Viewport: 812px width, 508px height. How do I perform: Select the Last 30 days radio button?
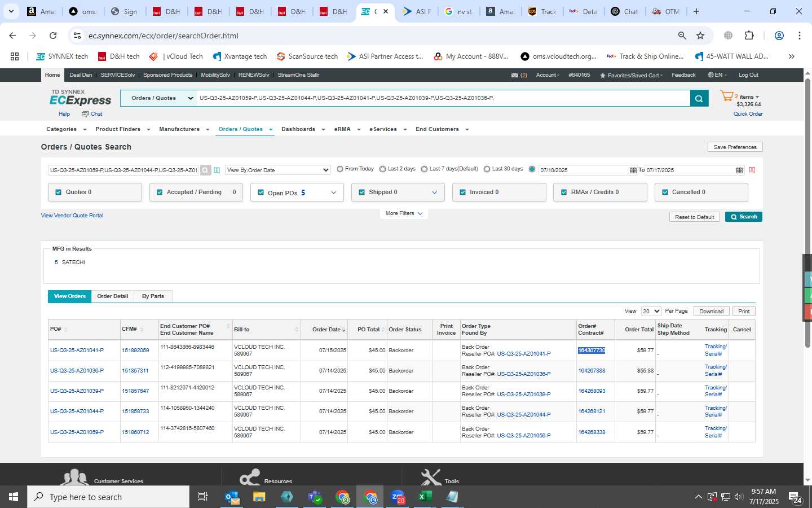click(x=487, y=169)
